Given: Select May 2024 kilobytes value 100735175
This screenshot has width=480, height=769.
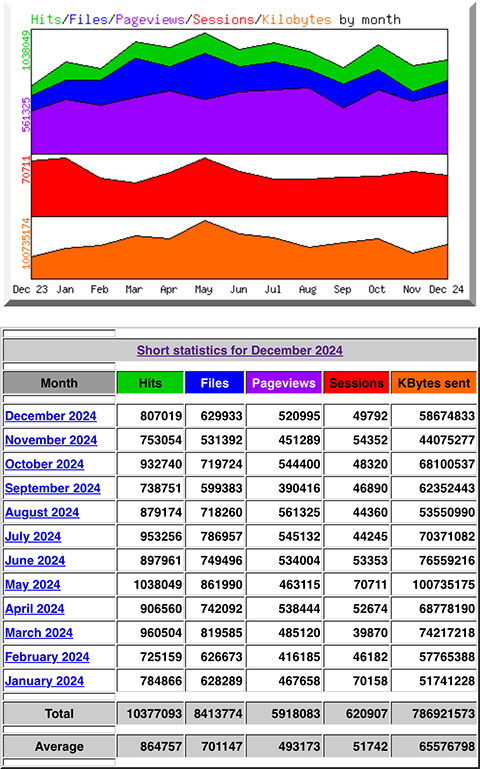Looking at the screenshot, I should [444, 585].
